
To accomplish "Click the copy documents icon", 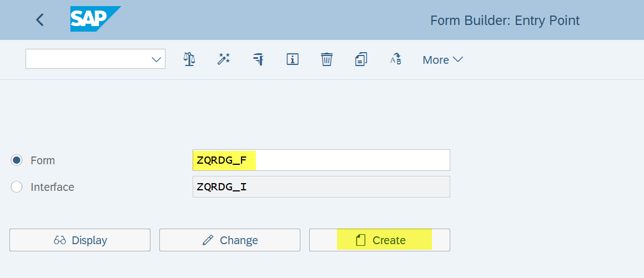I will point(361,59).
